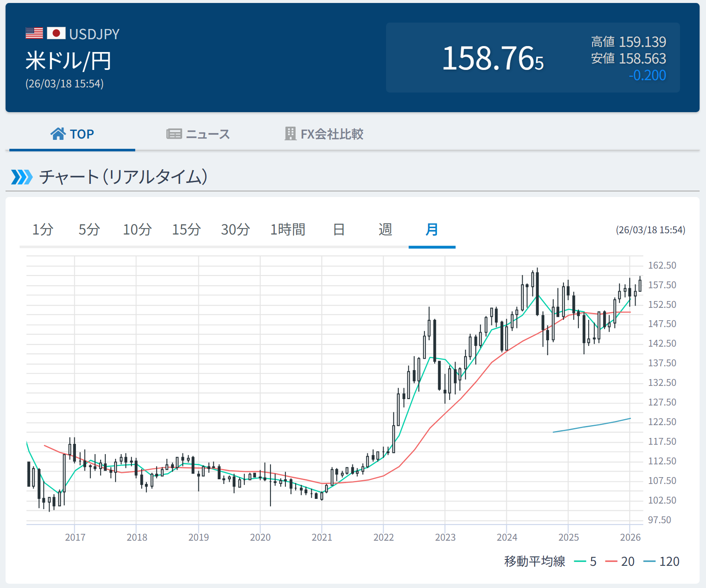Click the building icon for FX会社比較
Viewport: 706px width, 588px height.
click(290, 134)
